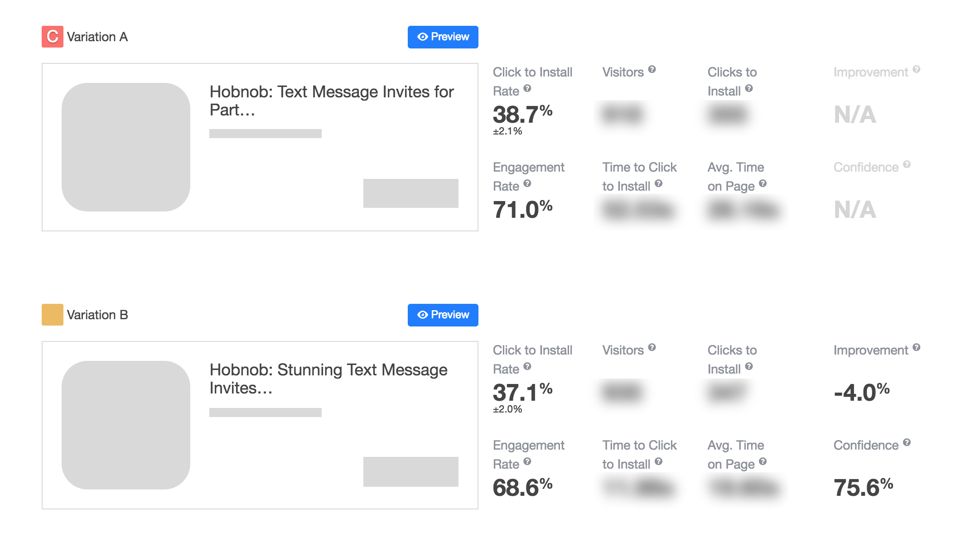Click the Hobnob: Text Message Invites for Part title
This screenshot has height=542, width=980.
click(332, 101)
